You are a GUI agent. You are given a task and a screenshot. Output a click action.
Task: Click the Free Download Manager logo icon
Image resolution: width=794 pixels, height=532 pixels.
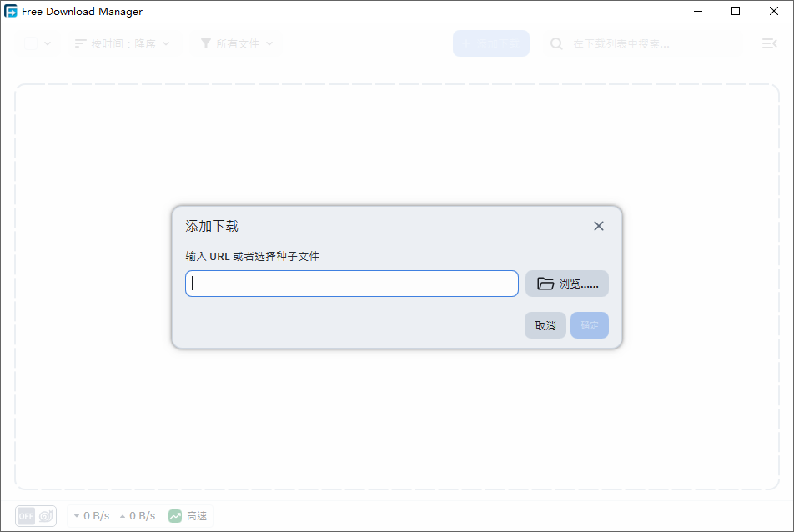[x=10, y=11]
